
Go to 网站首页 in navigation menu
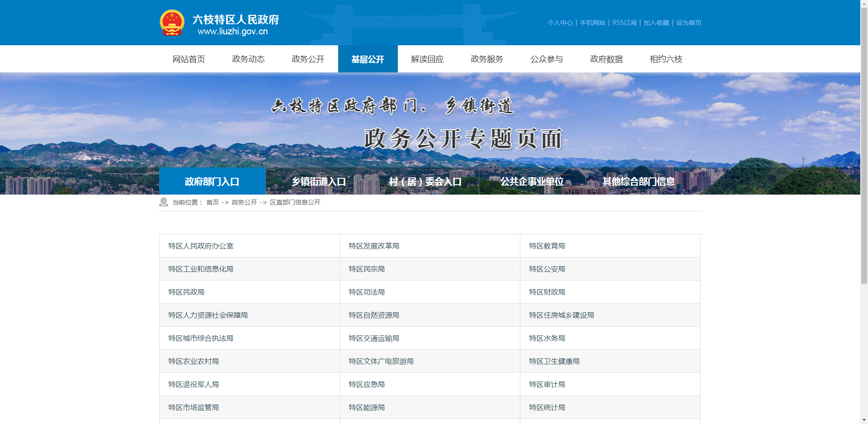189,59
